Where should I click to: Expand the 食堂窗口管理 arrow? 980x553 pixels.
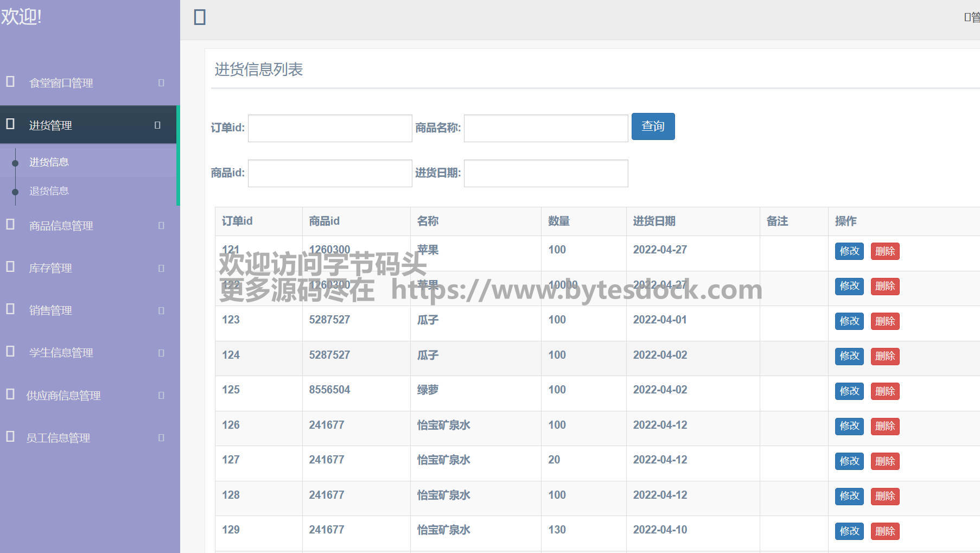click(x=161, y=82)
